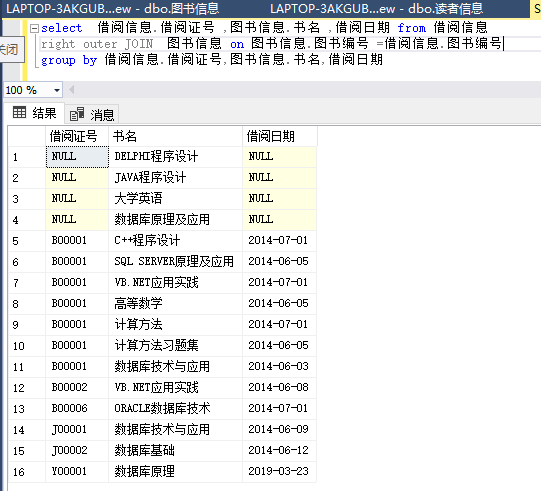Switch to the dbo.读者信息 document tab
The height and width of the screenshot is (491, 541).
point(376,8)
